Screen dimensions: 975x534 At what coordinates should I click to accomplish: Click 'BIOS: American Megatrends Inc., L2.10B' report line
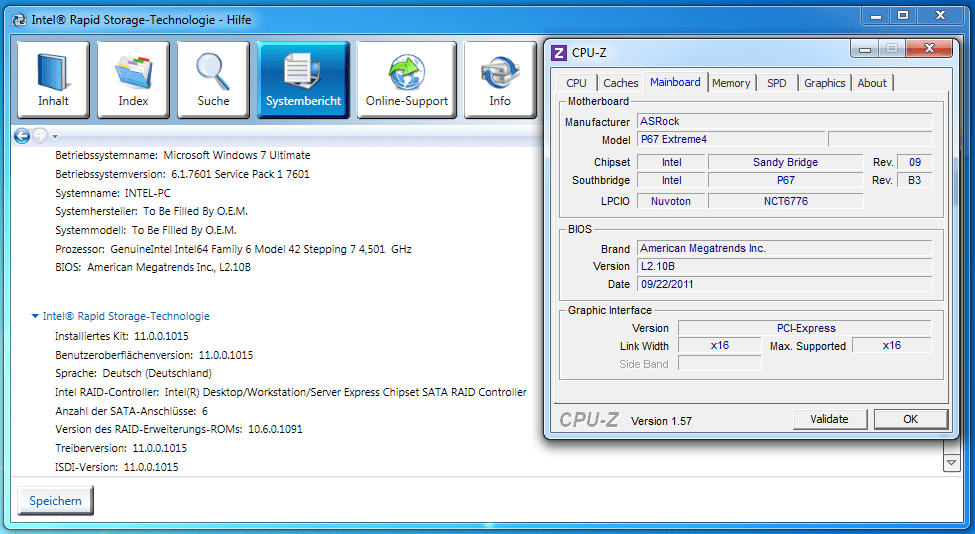pyautogui.click(x=153, y=267)
